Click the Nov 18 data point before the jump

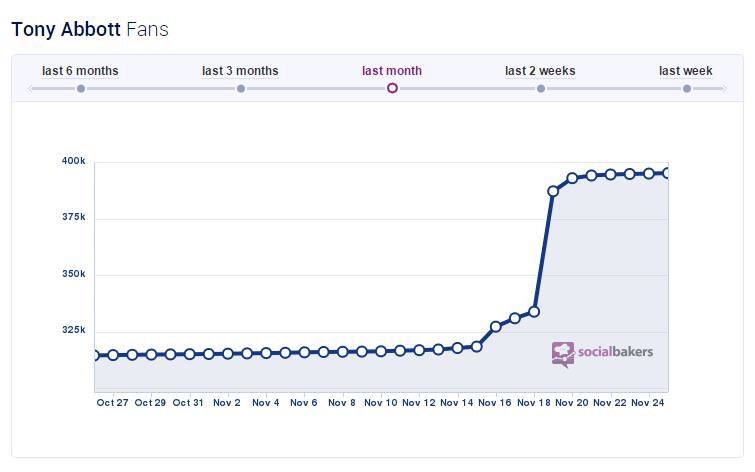(534, 312)
